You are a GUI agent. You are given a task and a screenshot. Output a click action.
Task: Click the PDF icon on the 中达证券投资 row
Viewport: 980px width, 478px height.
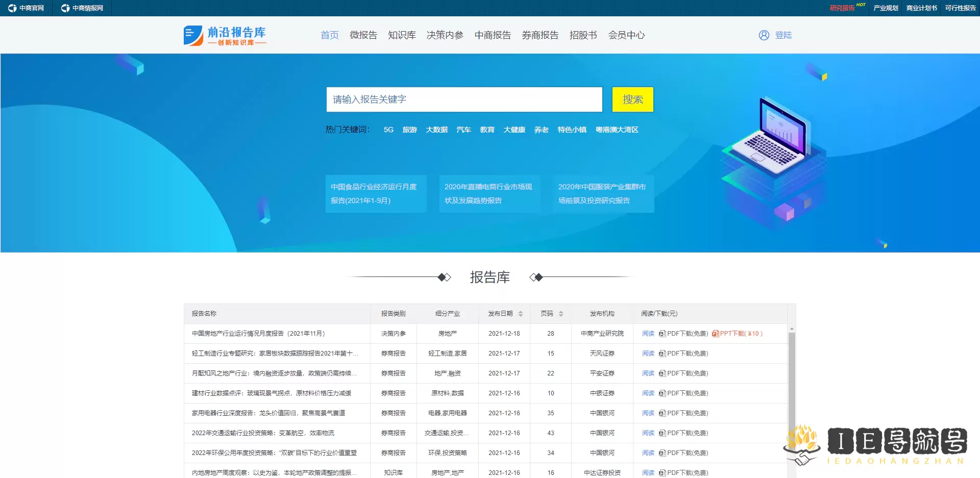[x=661, y=472]
